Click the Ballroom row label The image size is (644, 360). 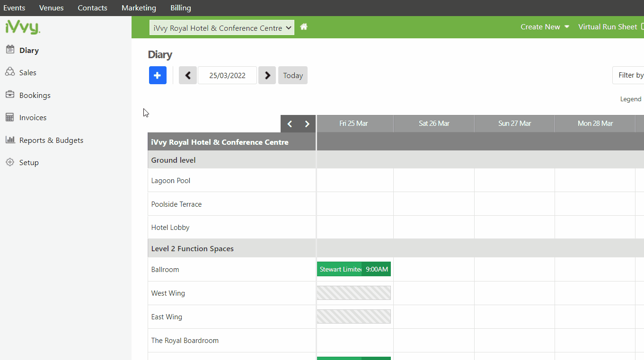pos(165,270)
